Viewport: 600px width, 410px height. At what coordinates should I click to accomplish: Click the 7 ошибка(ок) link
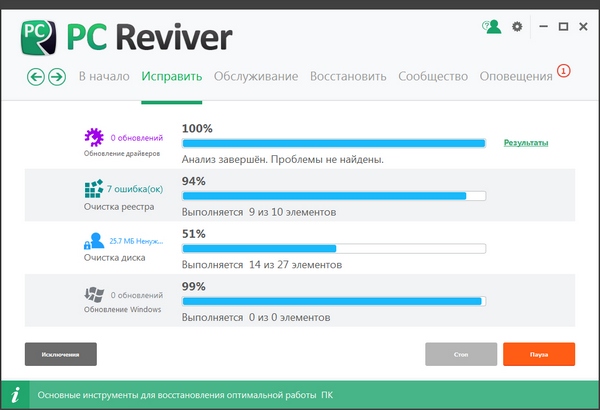[x=135, y=189]
